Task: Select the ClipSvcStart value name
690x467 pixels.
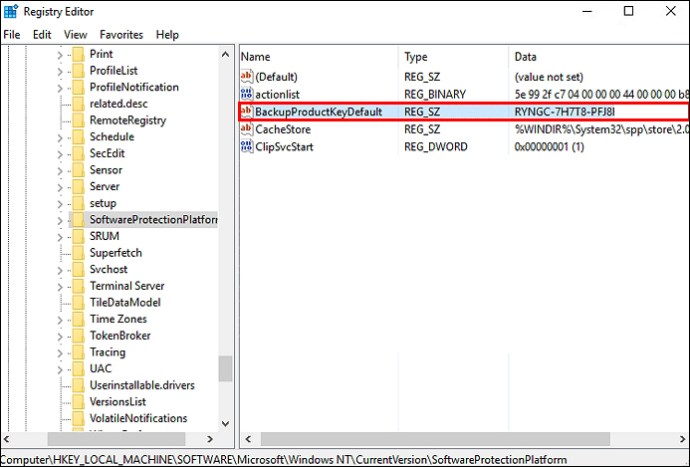Action: tap(284, 147)
